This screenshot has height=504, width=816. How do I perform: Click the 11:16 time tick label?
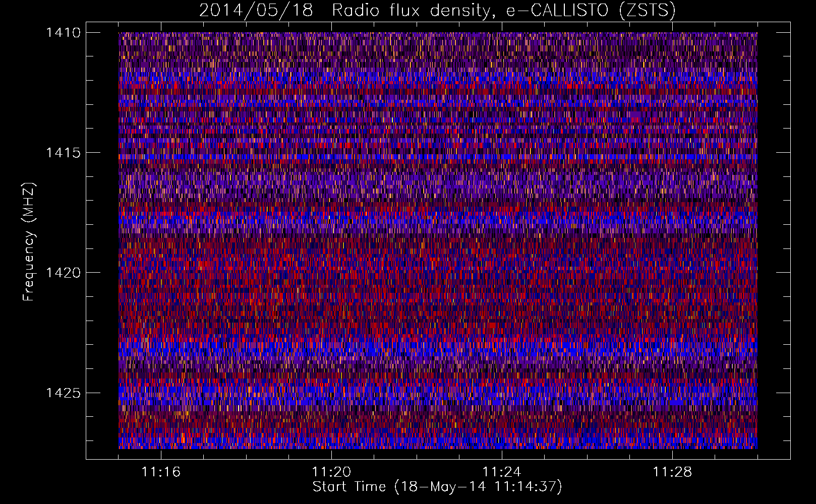coord(161,472)
